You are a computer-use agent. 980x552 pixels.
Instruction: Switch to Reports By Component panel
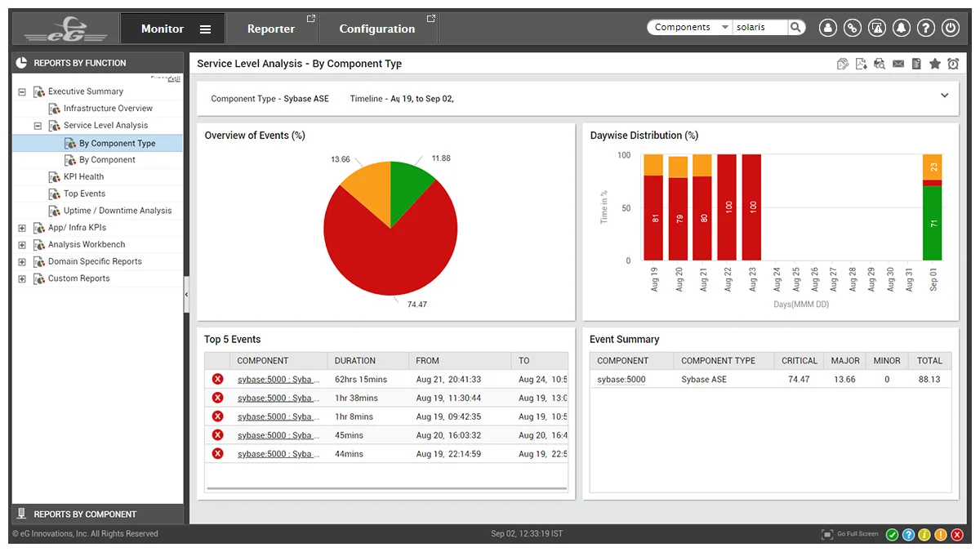tap(97, 514)
